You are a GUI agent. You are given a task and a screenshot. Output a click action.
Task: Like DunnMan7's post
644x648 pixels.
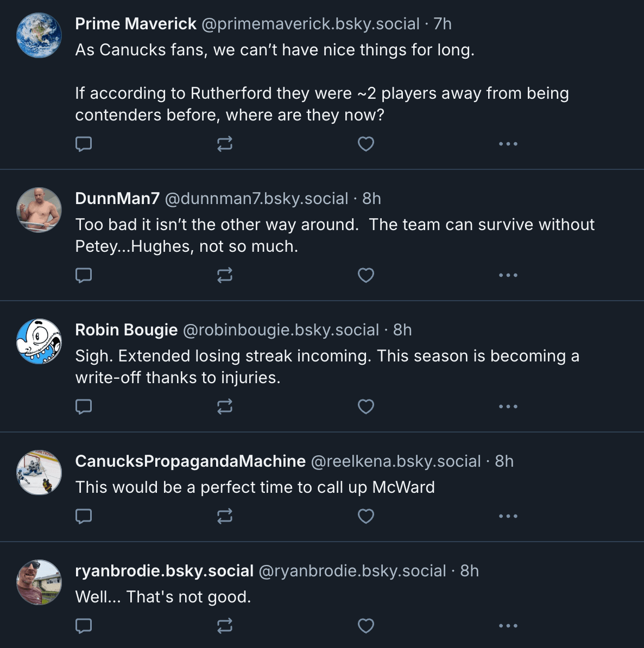click(x=365, y=275)
